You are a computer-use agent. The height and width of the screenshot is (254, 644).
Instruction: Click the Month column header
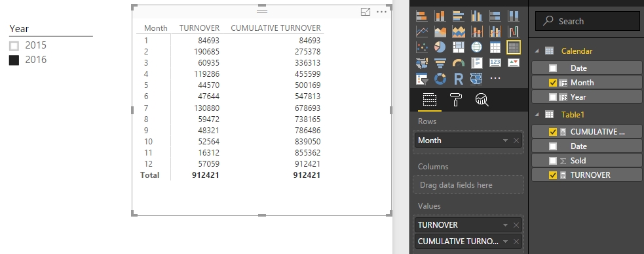coord(156,28)
